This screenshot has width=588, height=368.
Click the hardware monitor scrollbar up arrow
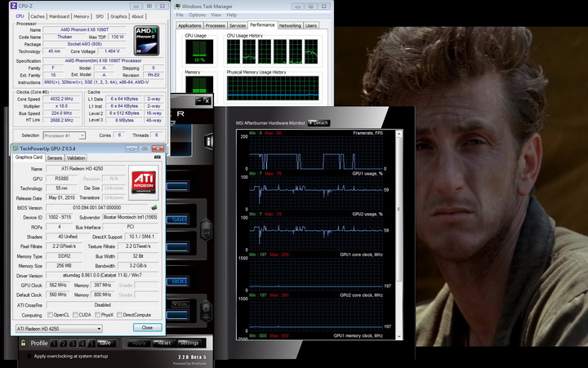[399, 133]
